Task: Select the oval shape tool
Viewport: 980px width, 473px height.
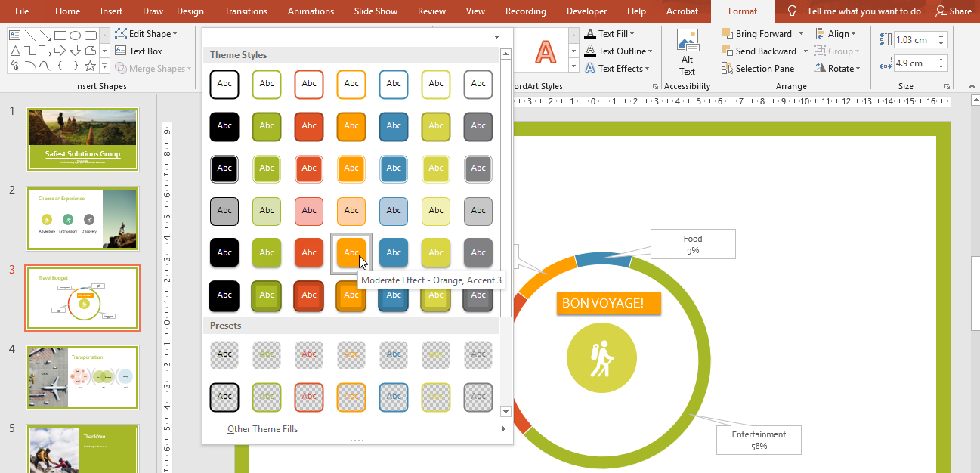Action: 76,36
